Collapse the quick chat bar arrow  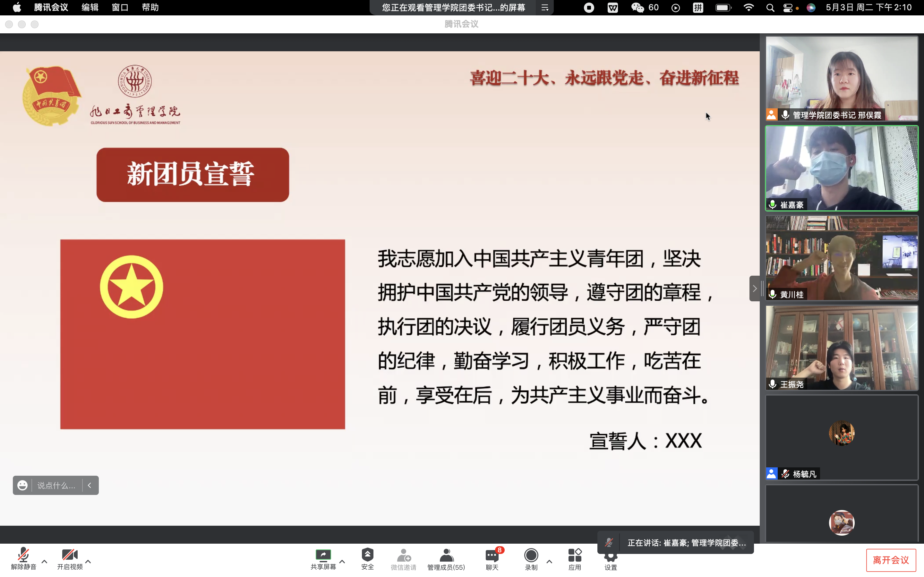pos(90,485)
